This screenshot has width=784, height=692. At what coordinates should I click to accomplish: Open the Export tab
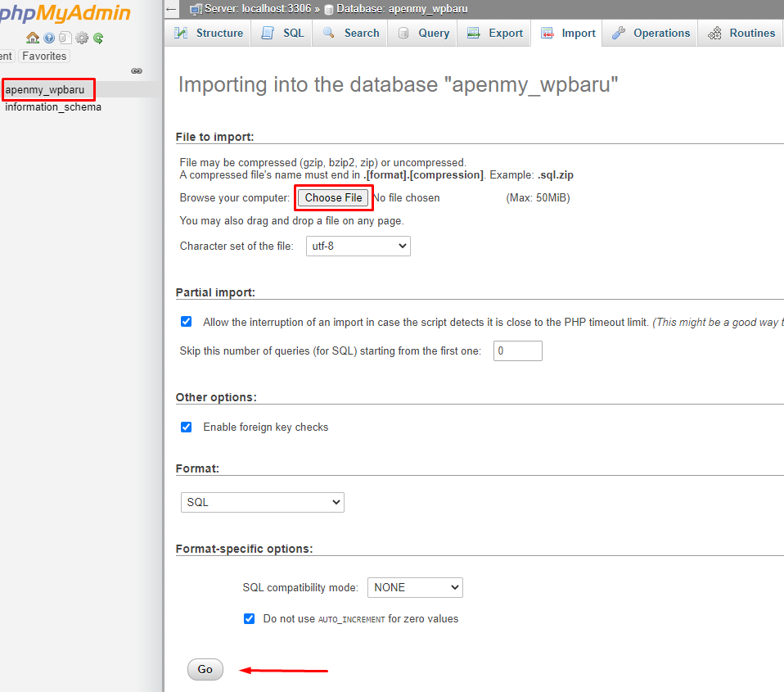[494, 34]
